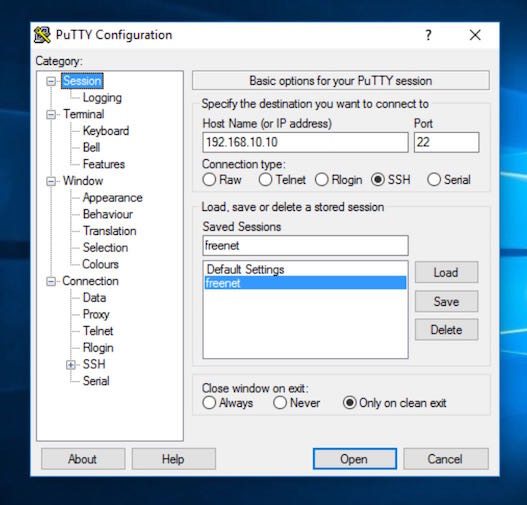Collapse the Connection tree node

coord(51,281)
